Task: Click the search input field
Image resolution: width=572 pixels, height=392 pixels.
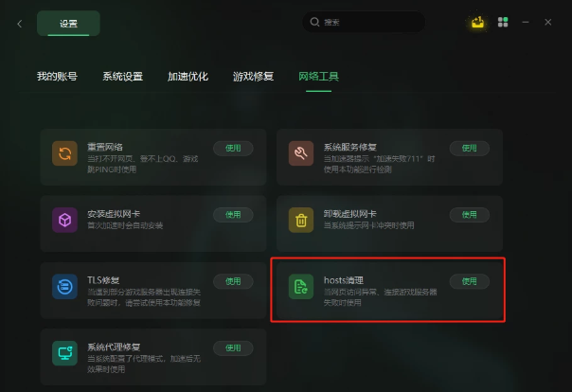Action: [364, 22]
